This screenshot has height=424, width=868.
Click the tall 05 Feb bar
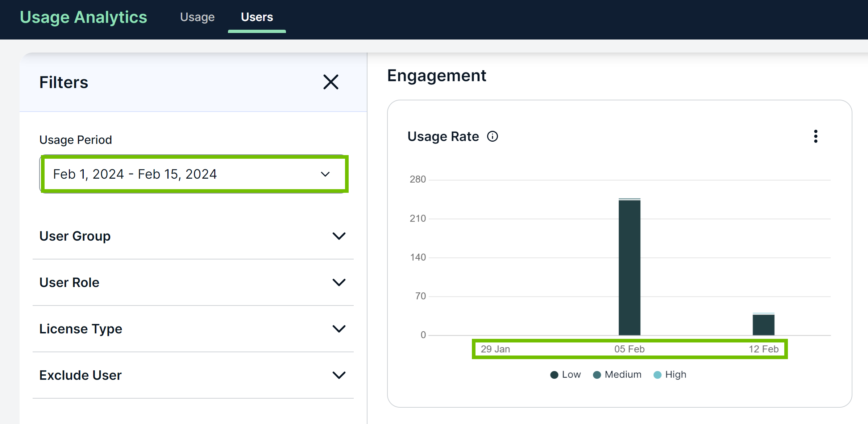[629, 268]
